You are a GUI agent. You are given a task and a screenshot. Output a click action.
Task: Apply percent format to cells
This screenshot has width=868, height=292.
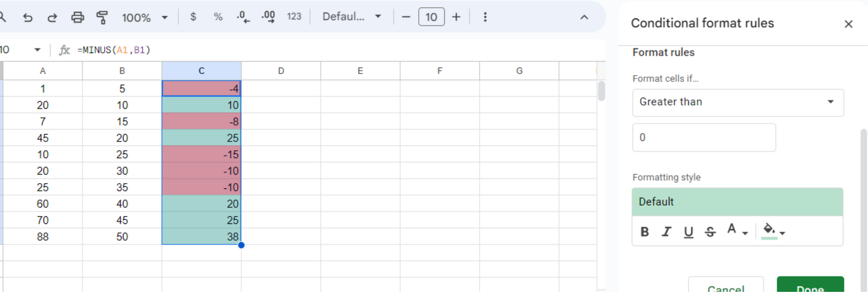point(218,17)
